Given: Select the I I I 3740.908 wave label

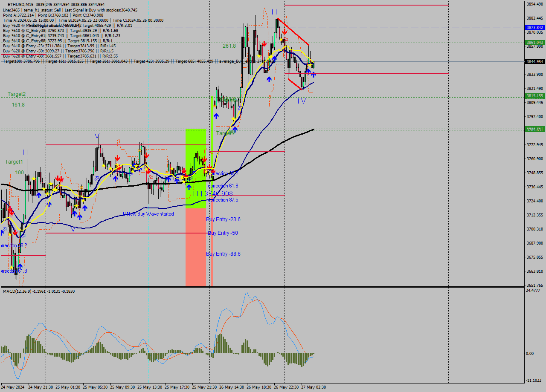Looking at the screenshot, I should [x=212, y=193].
